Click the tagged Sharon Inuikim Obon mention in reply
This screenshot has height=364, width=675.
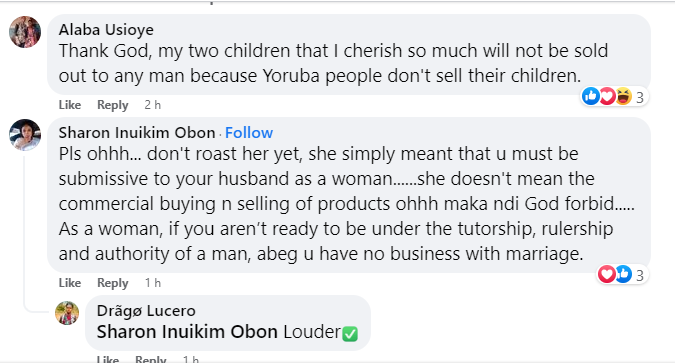coord(187,332)
